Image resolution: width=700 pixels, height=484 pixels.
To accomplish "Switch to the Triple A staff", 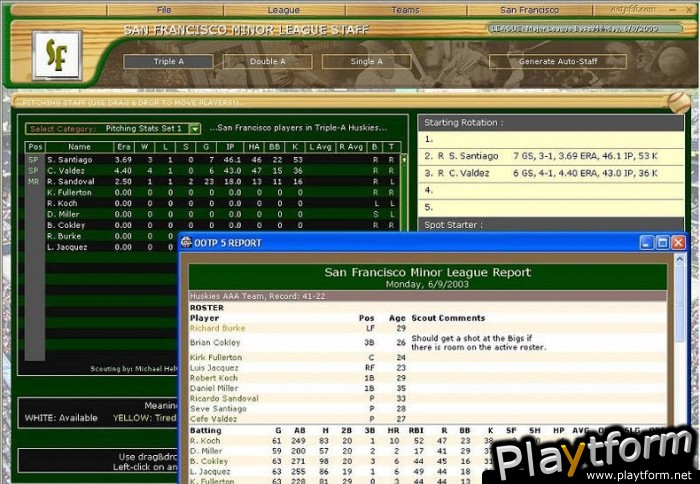I will tap(168, 62).
